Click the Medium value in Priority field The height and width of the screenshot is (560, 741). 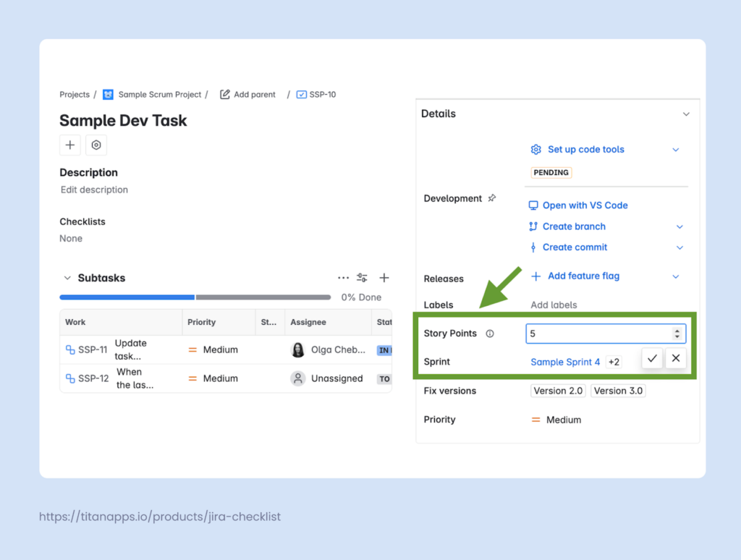pos(564,420)
